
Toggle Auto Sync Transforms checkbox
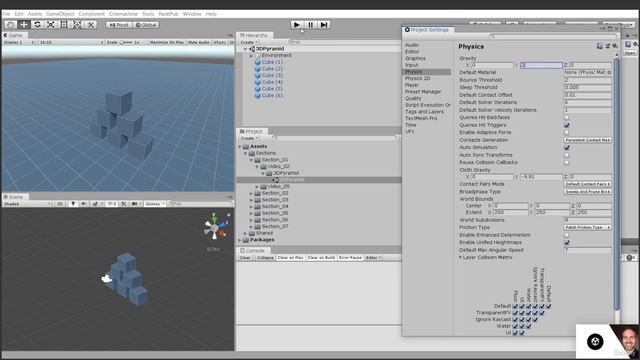pyautogui.click(x=567, y=155)
